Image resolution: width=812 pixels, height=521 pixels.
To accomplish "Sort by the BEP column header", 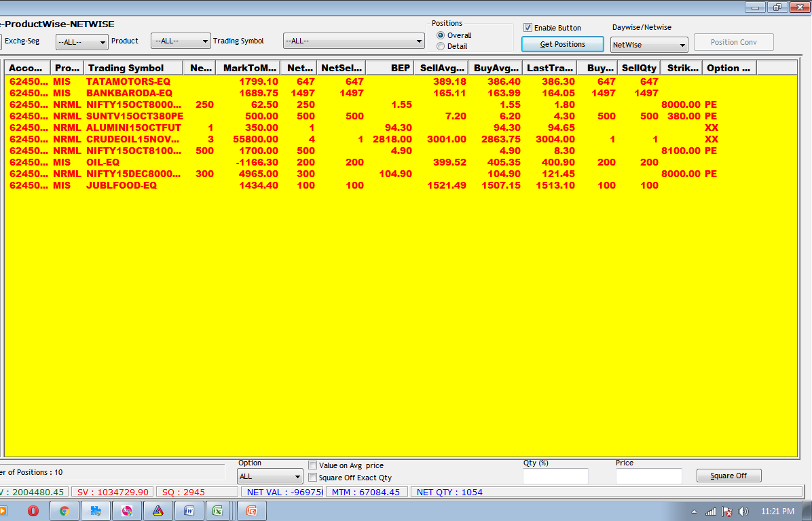I will (390, 68).
